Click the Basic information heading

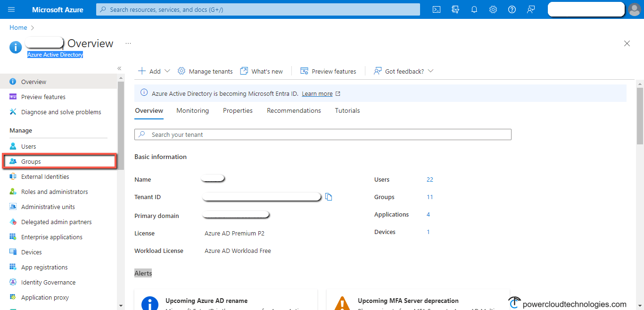coord(160,157)
